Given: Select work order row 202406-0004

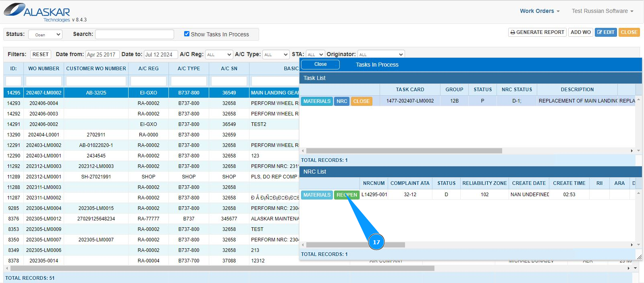Looking at the screenshot, I should (x=44, y=103).
